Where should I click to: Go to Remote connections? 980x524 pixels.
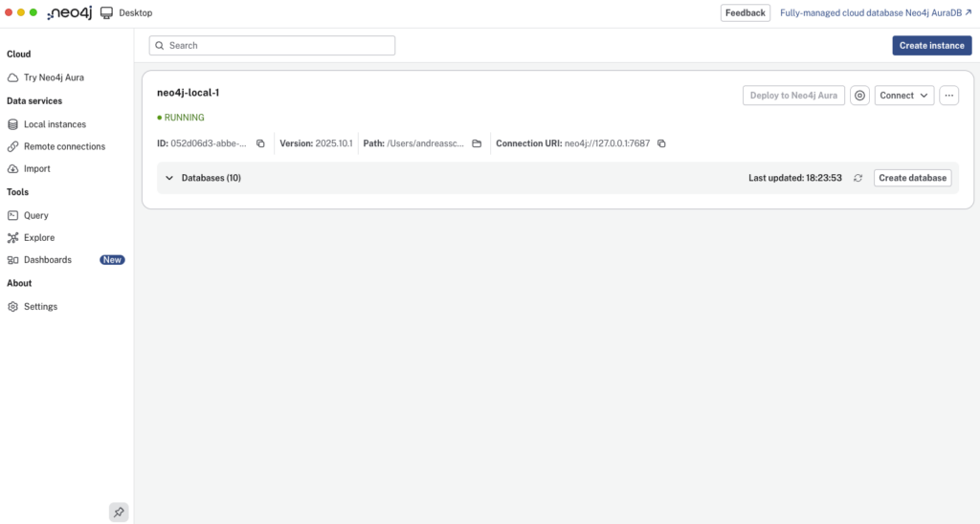click(x=64, y=146)
